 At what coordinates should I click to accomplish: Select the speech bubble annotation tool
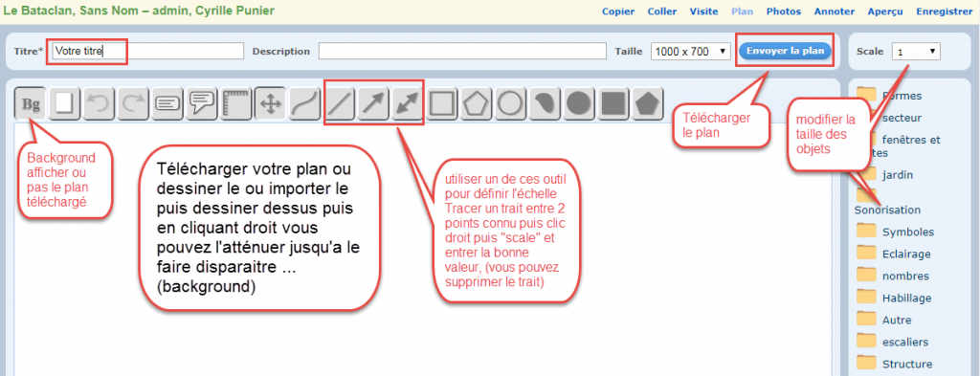(x=202, y=103)
